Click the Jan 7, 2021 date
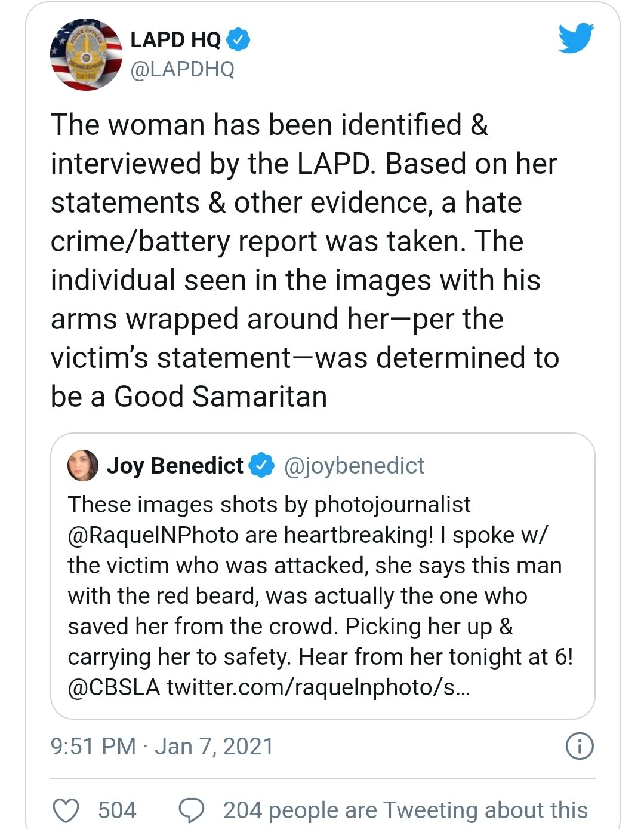The width and height of the screenshot is (644, 829). point(214,746)
